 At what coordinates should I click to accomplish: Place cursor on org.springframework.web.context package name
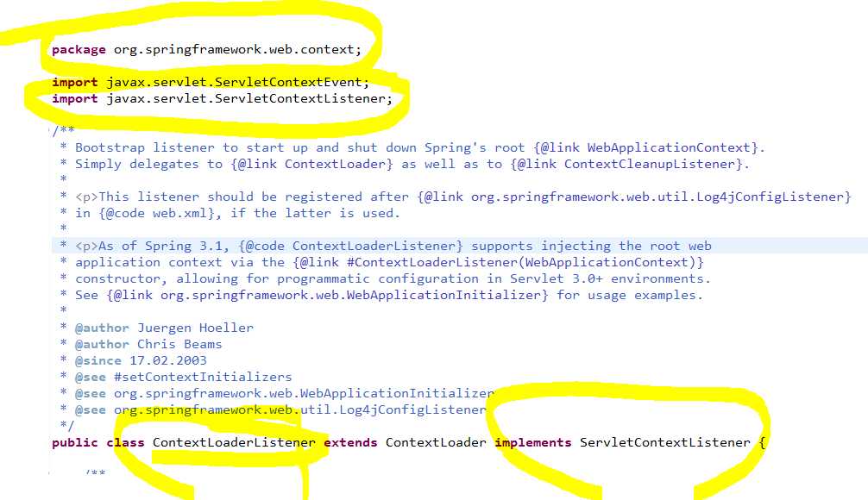pos(234,50)
